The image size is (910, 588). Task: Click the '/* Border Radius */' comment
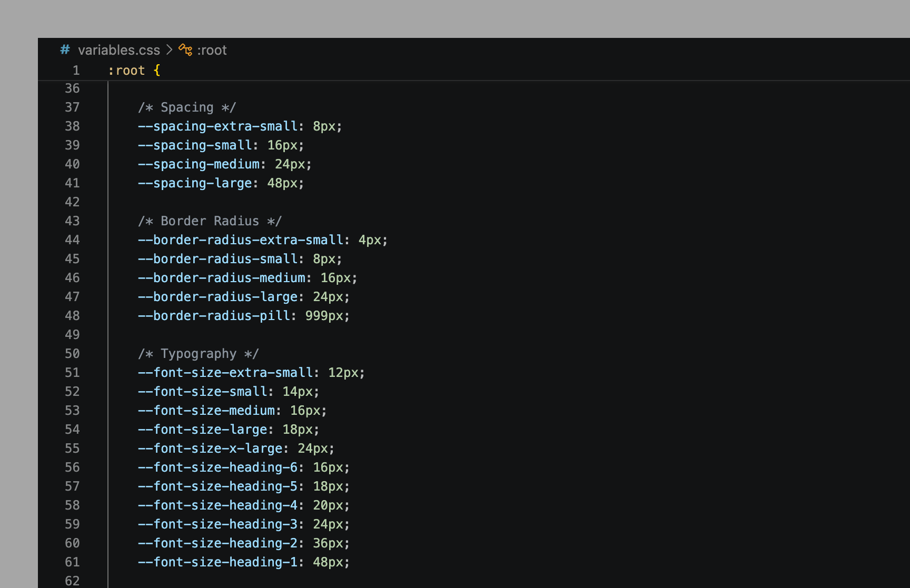(210, 221)
